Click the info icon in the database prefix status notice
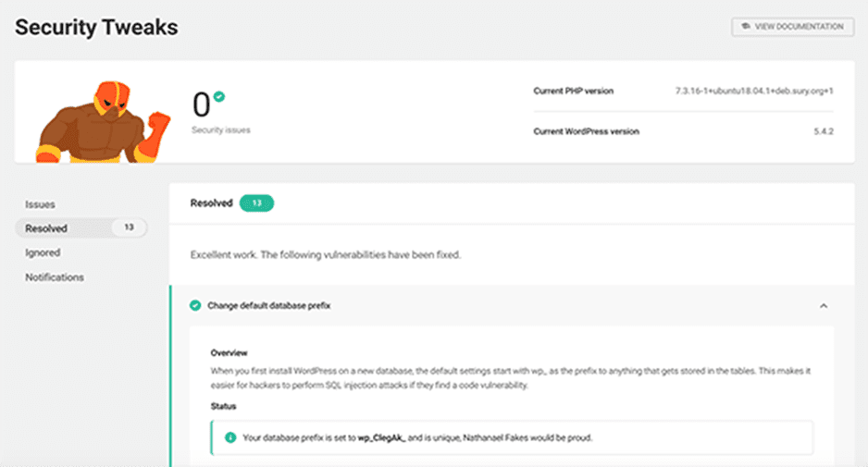The width and height of the screenshot is (868, 467). click(x=230, y=437)
